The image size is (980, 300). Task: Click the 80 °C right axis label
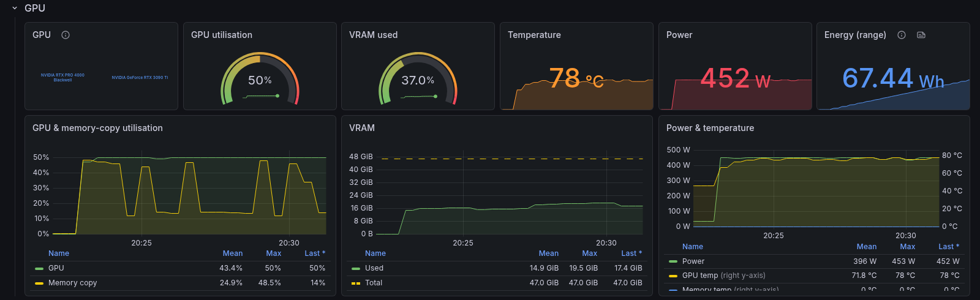point(952,156)
